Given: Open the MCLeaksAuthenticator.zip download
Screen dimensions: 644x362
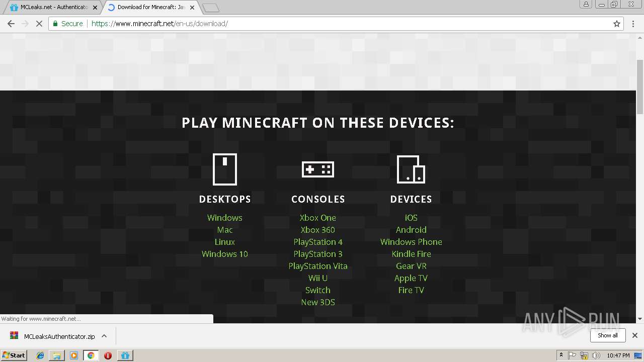Looking at the screenshot, I should (59, 336).
